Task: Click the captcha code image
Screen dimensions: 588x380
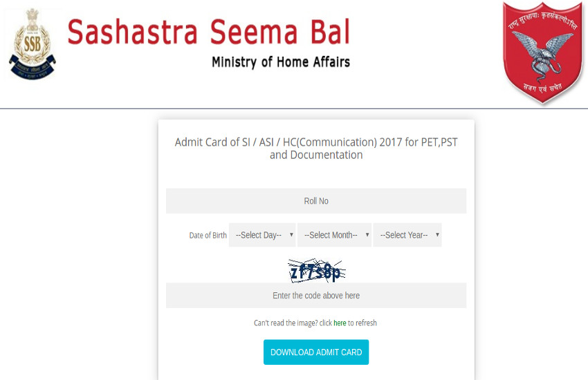Action: 315,270
